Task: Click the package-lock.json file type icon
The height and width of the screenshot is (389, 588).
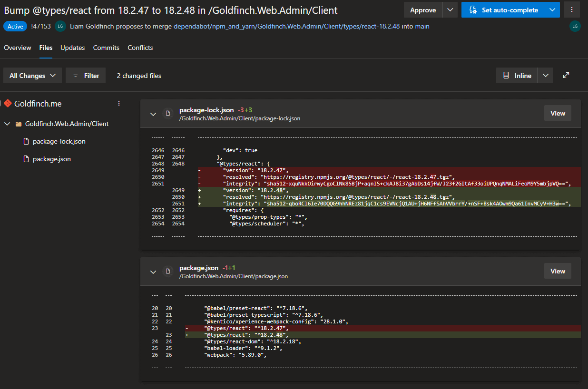Action: (x=167, y=114)
